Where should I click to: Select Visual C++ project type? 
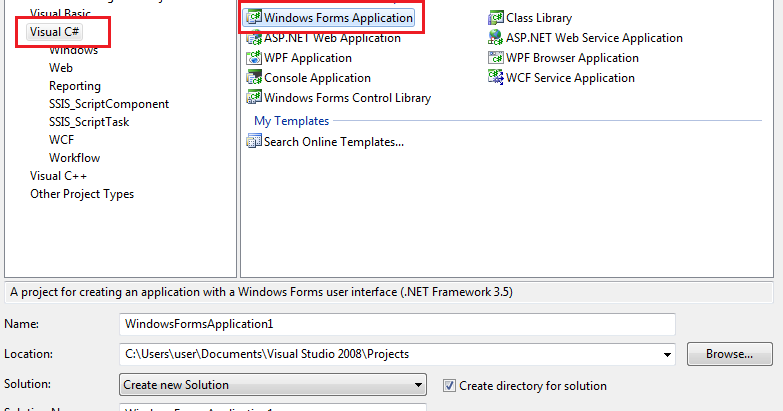coord(58,176)
